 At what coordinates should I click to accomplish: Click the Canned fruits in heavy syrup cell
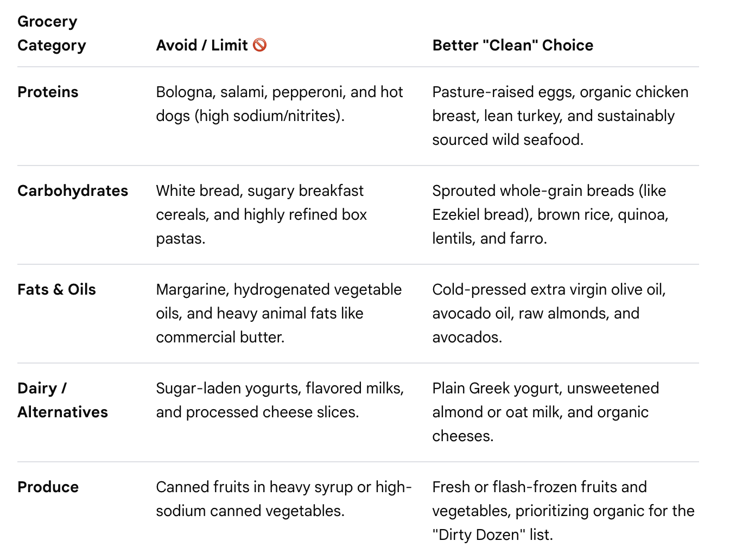[284, 499]
